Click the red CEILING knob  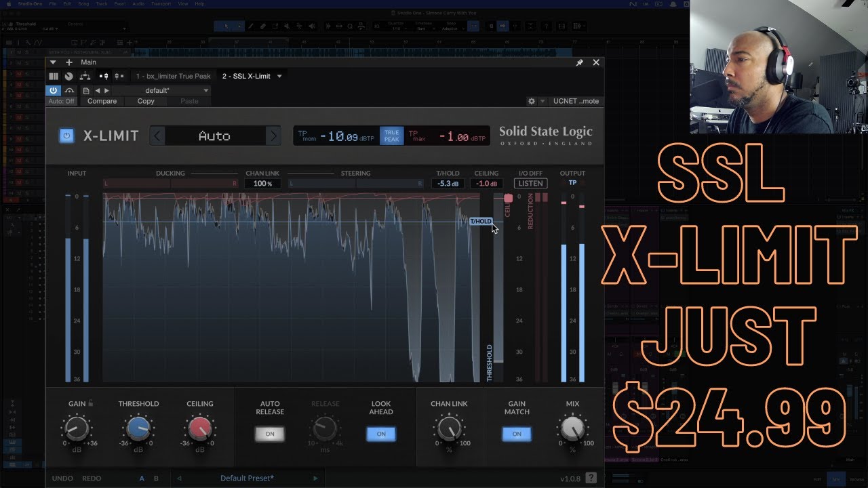click(x=199, y=428)
